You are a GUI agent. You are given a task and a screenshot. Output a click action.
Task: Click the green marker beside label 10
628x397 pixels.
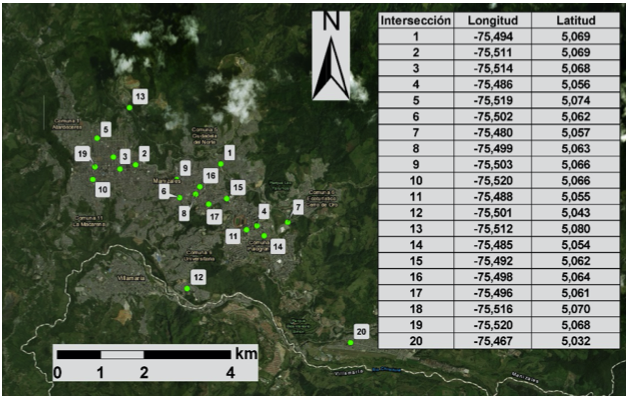93,179
